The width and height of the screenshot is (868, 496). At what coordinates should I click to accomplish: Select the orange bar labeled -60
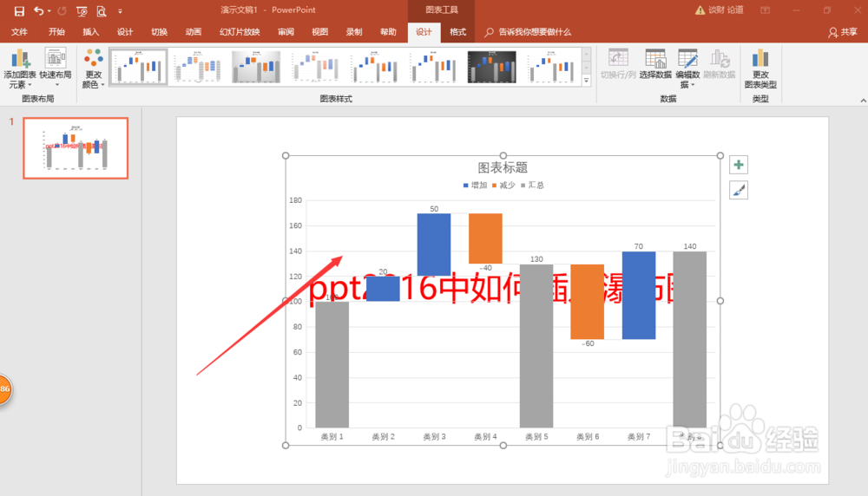coord(588,302)
